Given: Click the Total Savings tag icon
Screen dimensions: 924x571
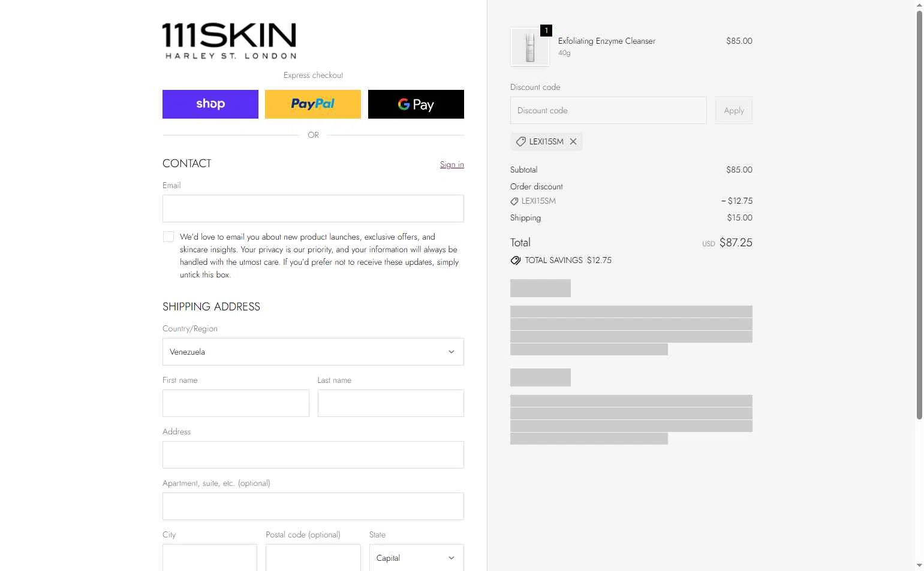Looking at the screenshot, I should pos(516,260).
